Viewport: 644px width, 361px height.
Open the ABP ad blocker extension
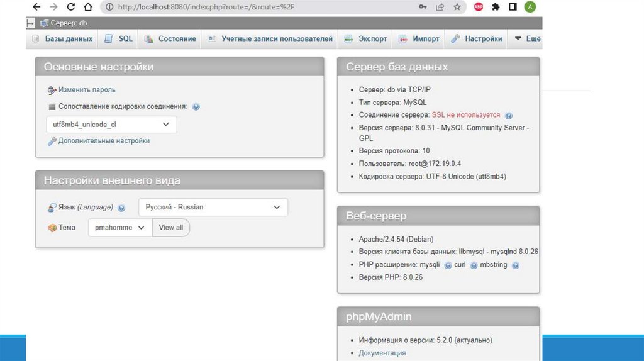pyautogui.click(x=479, y=7)
